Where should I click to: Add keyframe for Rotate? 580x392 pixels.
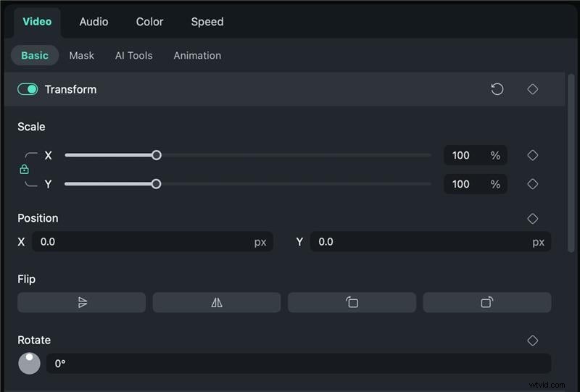[x=532, y=340]
